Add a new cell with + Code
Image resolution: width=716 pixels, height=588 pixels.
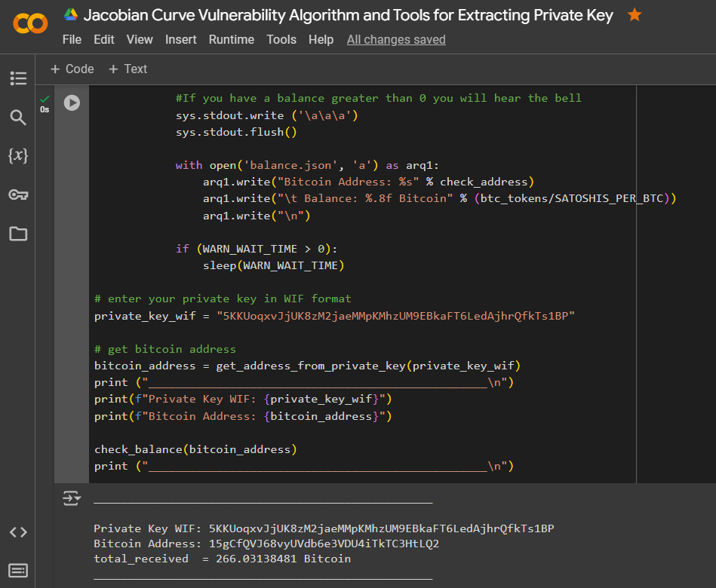(72, 69)
